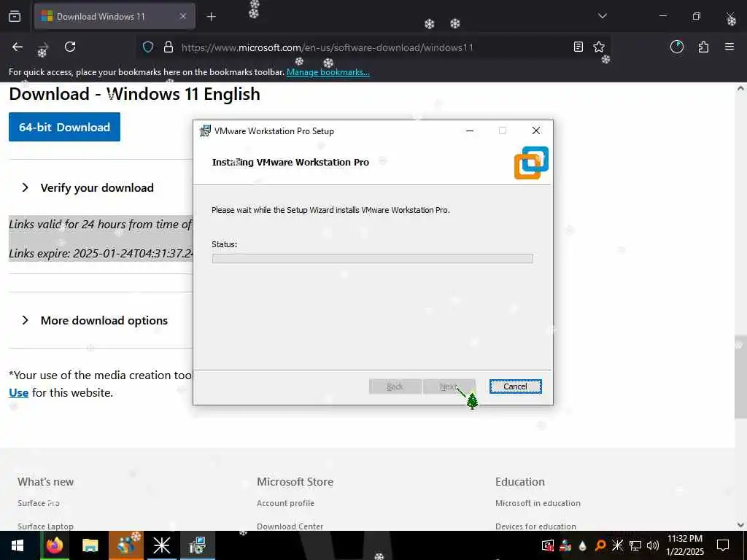Viewport: 747px width, 560px height.
Task: Close the Download Windows 11 tab
Action: coord(183,16)
